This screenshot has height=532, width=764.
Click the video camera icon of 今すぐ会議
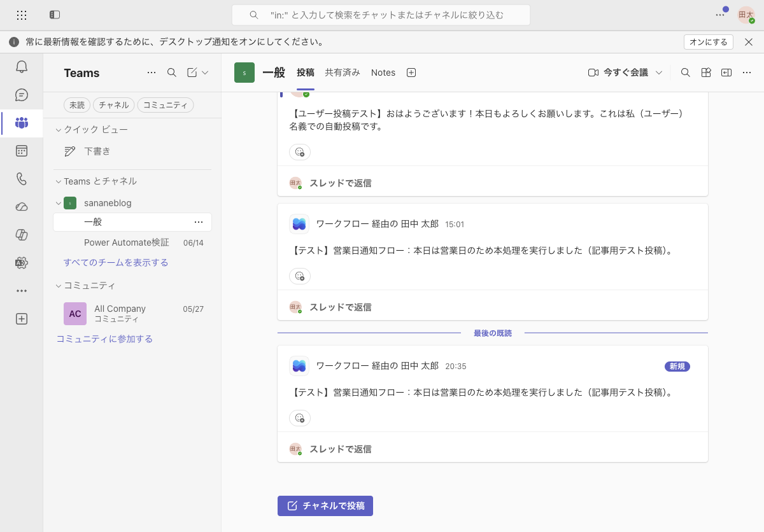point(593,73)
